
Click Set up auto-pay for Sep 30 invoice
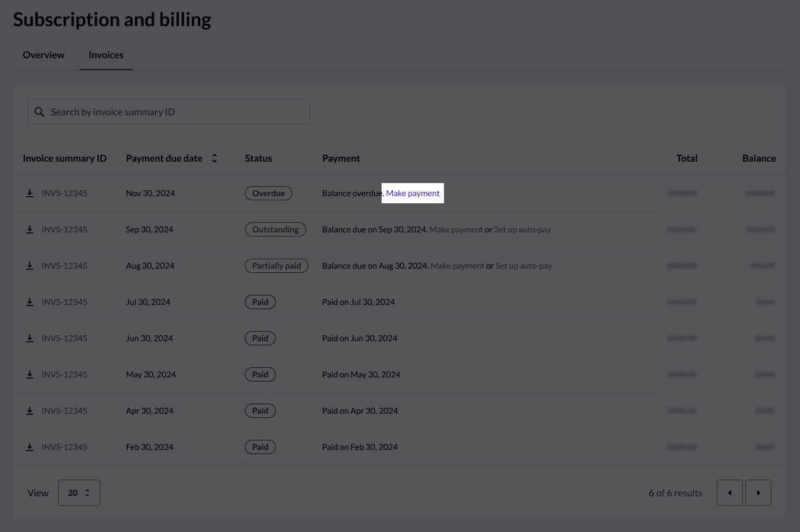tap(522, 229)
